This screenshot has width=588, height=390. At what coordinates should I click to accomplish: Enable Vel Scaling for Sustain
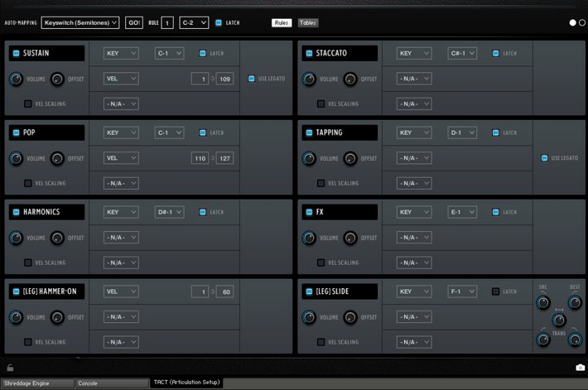pos(28,104)
